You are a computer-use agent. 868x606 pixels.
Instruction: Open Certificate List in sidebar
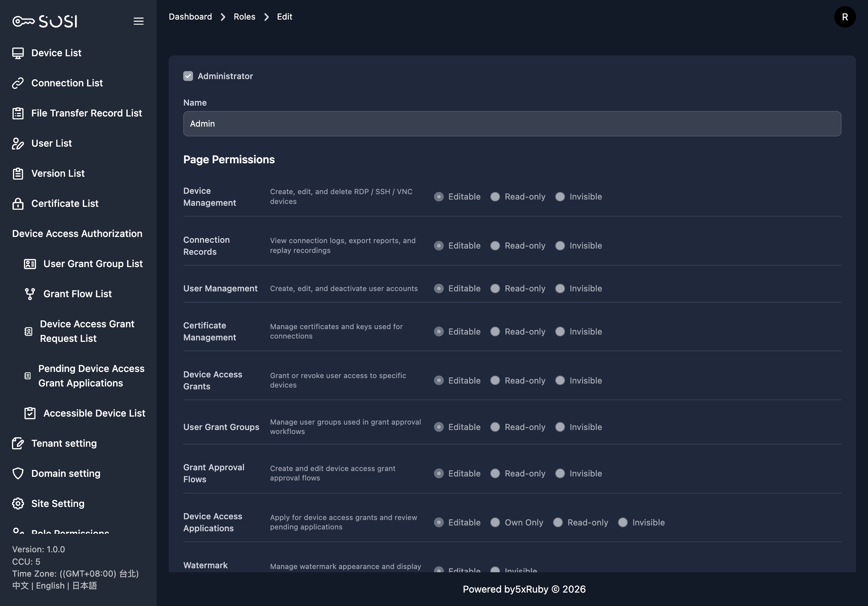pyautogui.click(x=65, y=204)
